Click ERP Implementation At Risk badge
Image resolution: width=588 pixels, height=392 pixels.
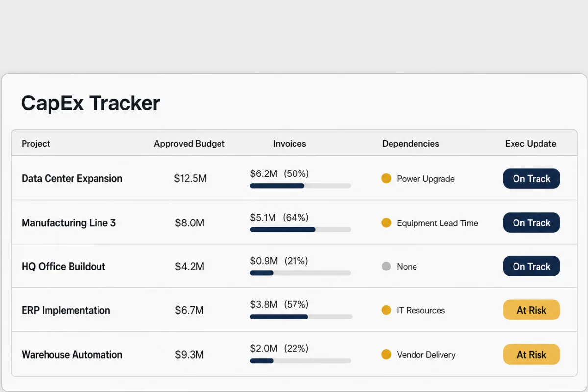531,310
